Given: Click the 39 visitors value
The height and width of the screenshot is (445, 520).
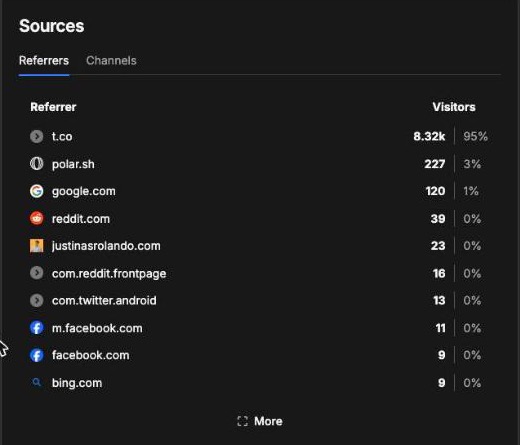Looking at the screenshot, I should click(x=438, y=219).
